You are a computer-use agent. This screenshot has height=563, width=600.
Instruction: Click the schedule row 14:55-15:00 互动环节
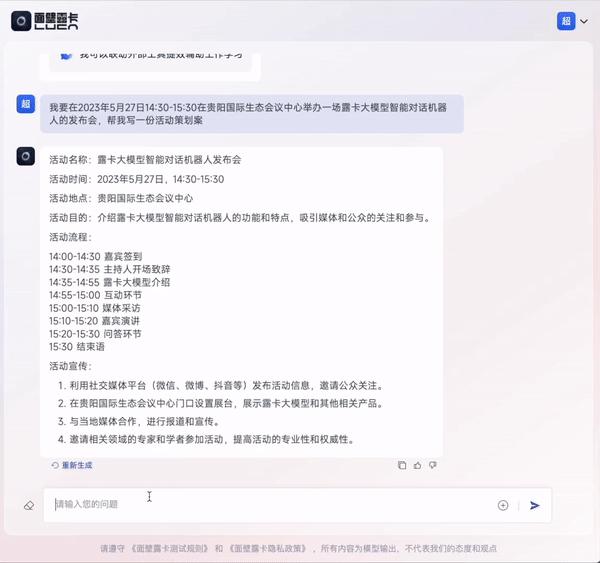click(95, 295)
